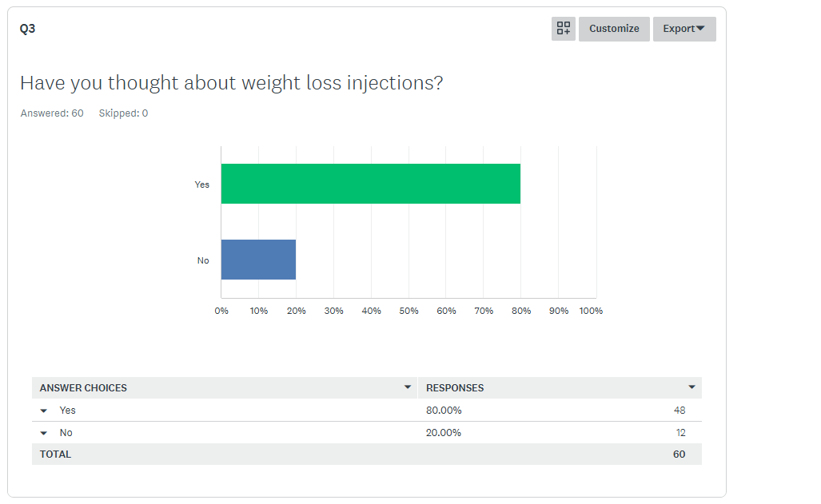Open the Responses column sort dropdown arrow

pyautogui.click(x=691, y=387)
